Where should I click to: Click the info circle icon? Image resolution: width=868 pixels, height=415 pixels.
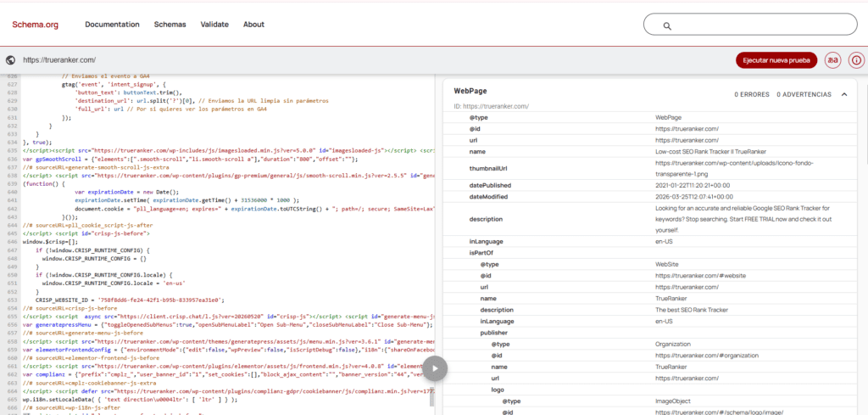click(x=856, y=60)
